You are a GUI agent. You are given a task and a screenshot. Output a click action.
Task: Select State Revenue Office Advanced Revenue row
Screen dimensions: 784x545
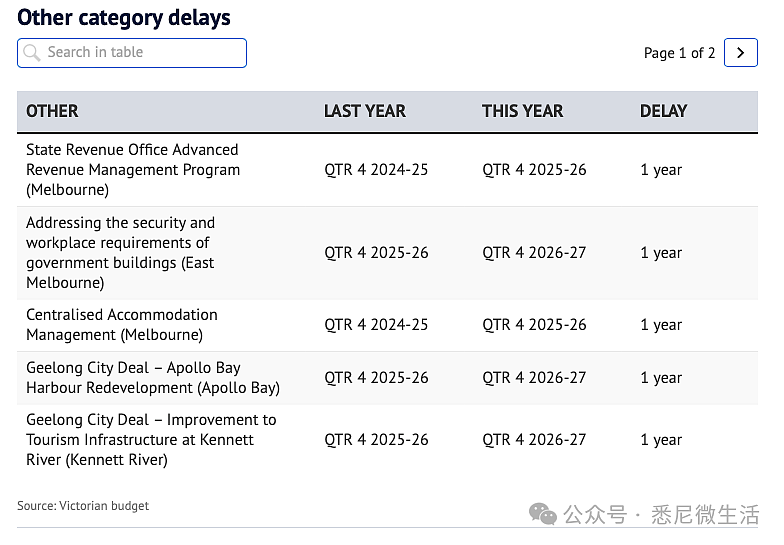388,170
